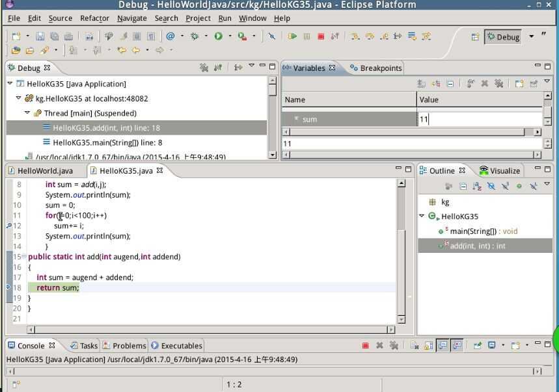Click Step Over in the toolbar
The height and width of the screenshot is (392, 559).
370,36
